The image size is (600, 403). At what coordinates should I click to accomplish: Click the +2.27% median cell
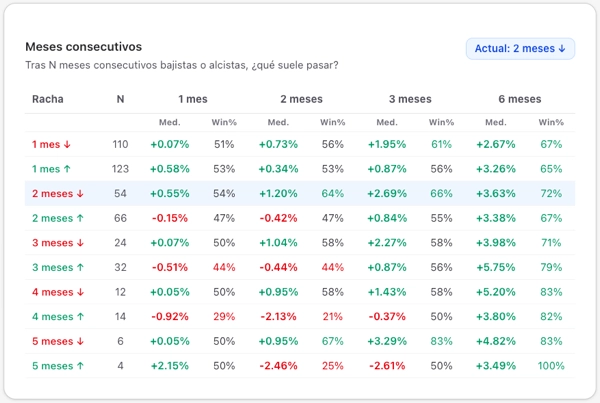[387, 243]
